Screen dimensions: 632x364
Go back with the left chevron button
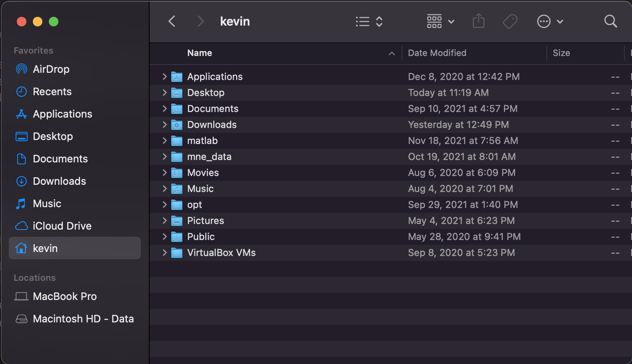pos(172,21)
